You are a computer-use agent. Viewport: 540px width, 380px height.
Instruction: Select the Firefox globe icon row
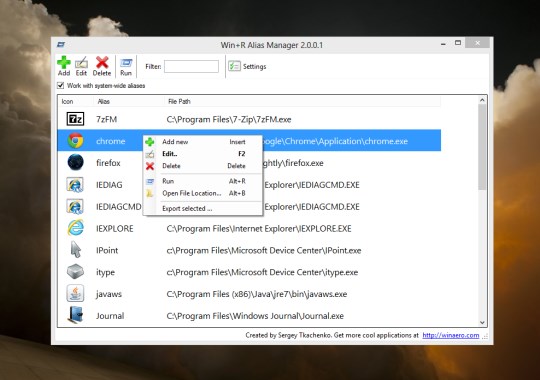pyautogui.click(x=75, y=163)
